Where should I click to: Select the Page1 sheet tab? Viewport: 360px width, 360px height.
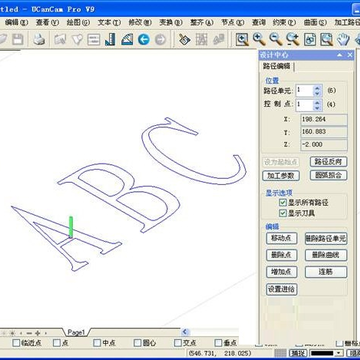77,332
